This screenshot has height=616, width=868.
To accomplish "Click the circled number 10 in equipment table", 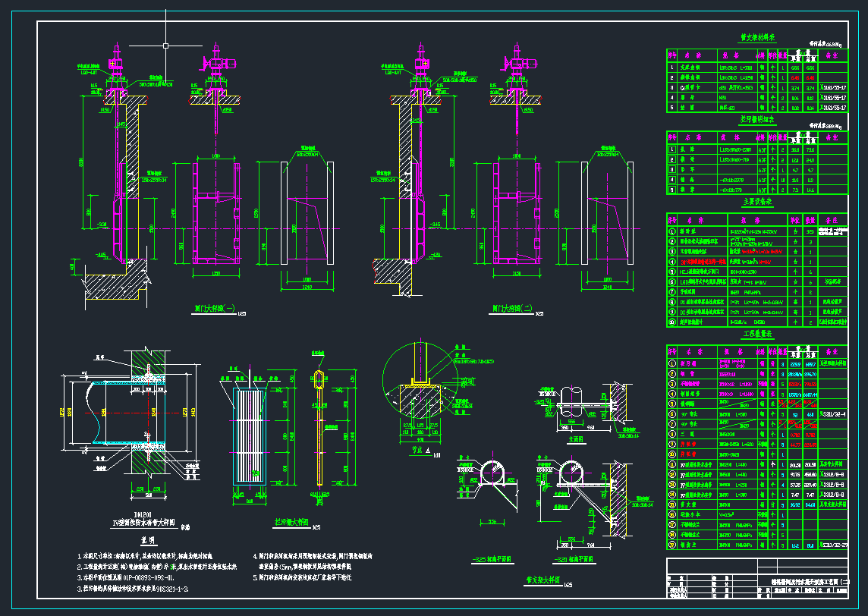I will point(672,322).
